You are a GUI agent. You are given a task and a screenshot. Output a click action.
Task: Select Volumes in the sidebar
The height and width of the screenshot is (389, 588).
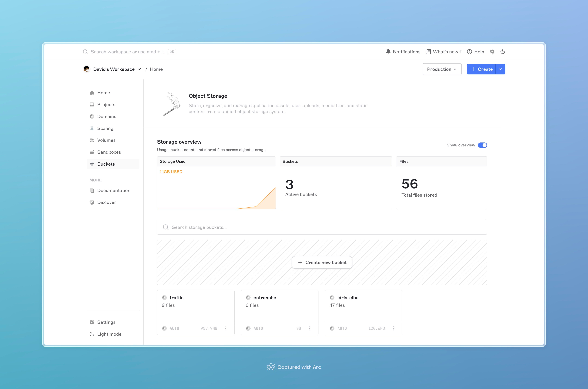113,140
